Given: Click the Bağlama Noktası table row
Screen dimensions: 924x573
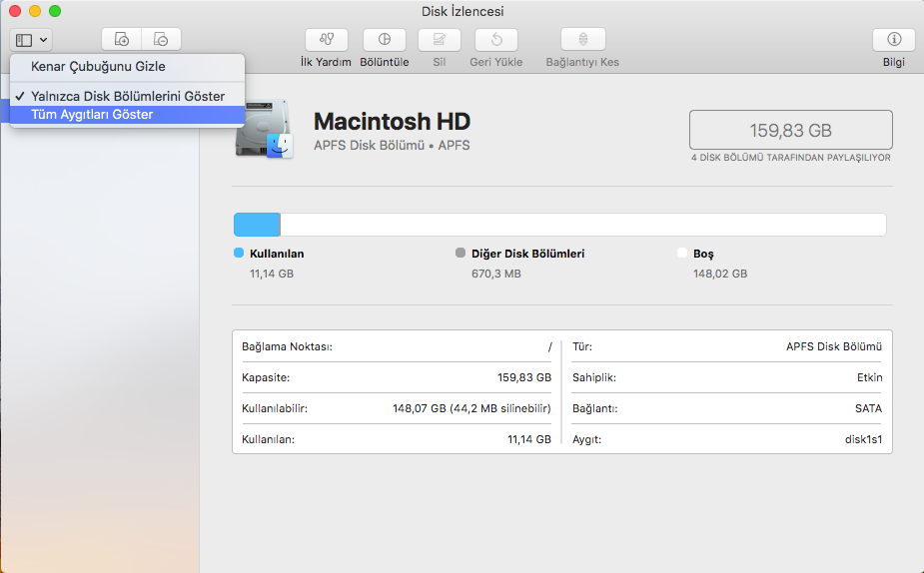Looking at the screenshot, I should coord(397,346).
